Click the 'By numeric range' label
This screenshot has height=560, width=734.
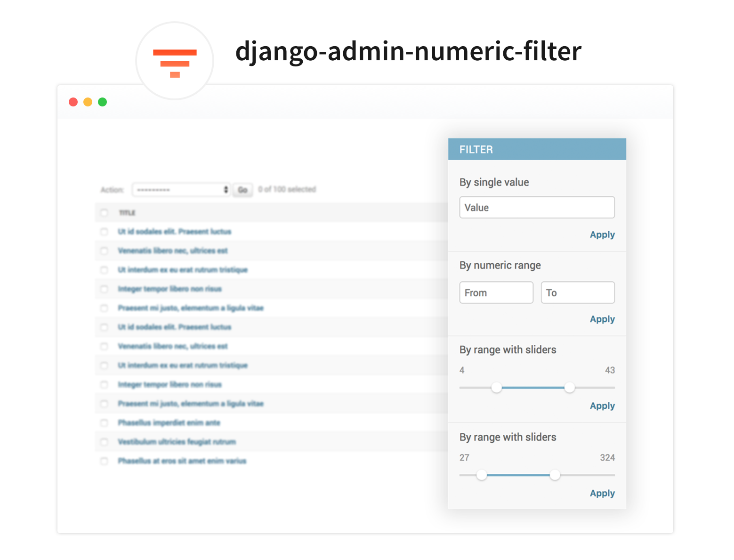click(x=500, y=265)
